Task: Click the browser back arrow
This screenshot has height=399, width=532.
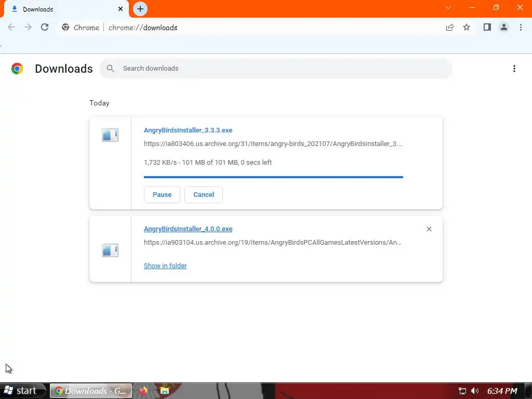Action: (11, 28)
